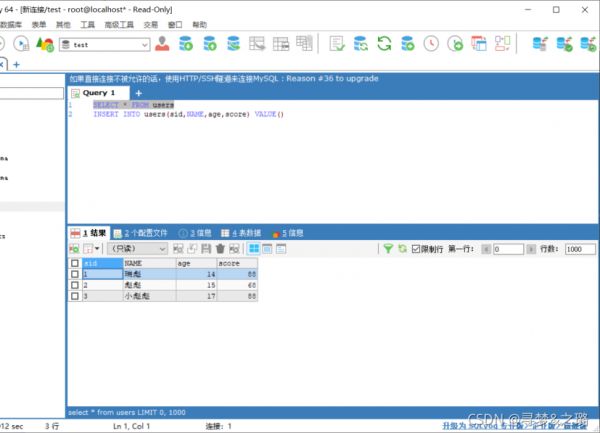Click the schedule clock icon in toolbar
Viewport: 600px width, 433px height.
tap(431, 44)
